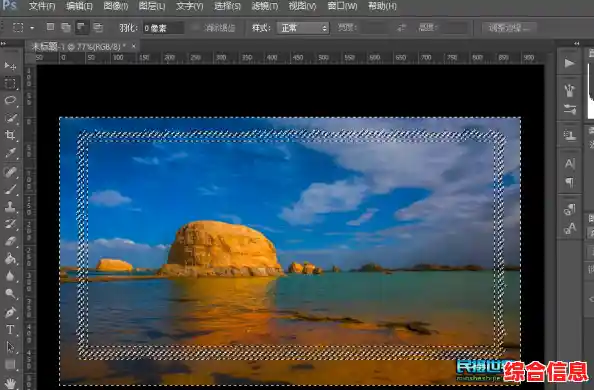
Task: Select the Rectangle shape tool
Action: point(10,365)
